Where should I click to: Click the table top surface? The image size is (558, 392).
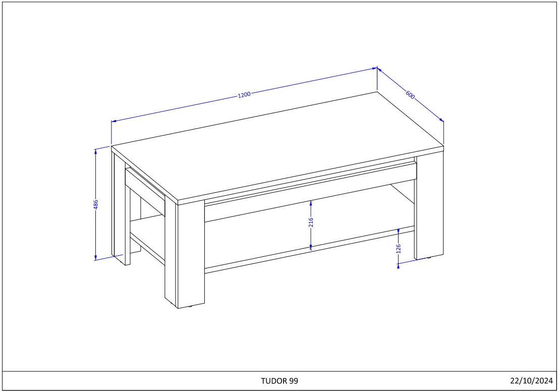coord(277,146)
